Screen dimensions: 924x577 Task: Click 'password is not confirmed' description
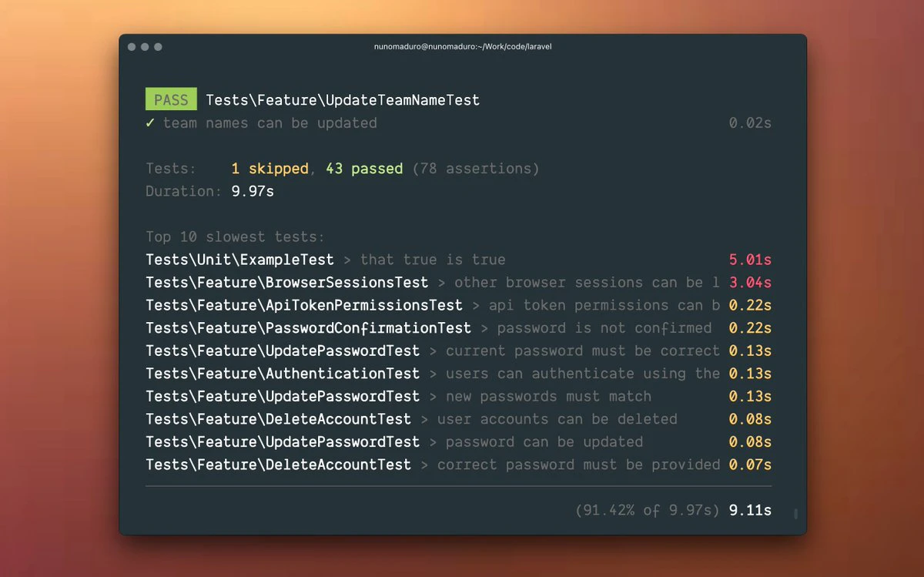point(604,328)
